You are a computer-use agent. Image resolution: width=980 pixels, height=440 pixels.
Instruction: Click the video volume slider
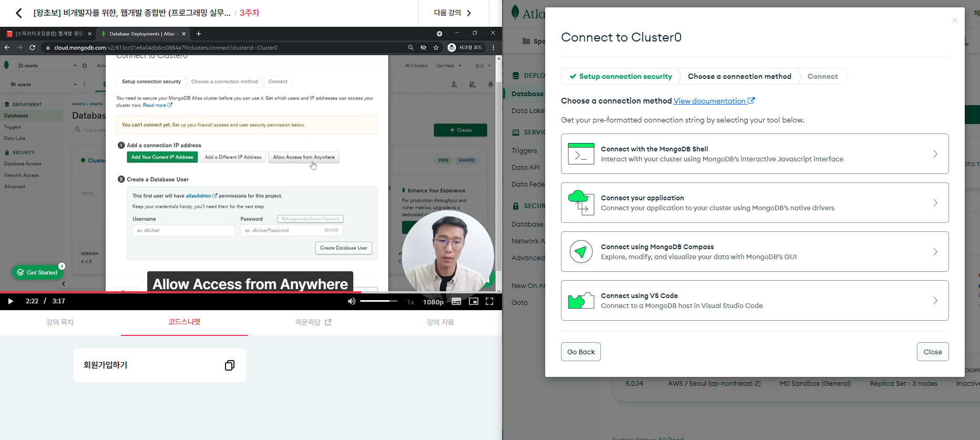(x=379, y=301)
